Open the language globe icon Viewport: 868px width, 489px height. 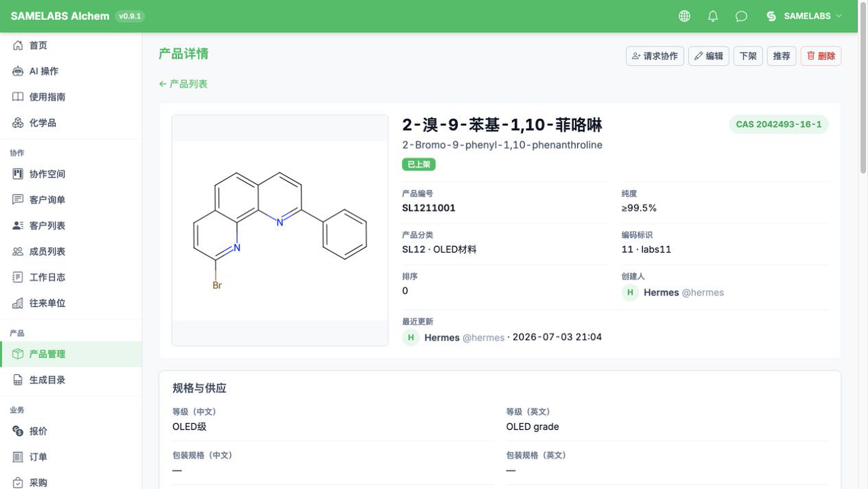coord(684,16)
